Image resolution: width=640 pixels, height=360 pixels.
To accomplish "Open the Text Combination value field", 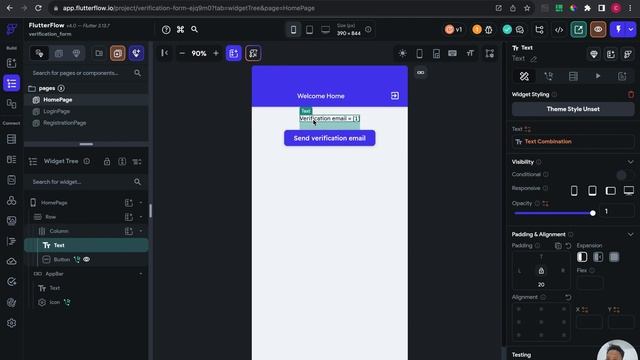I will click(x=573, y=142).
